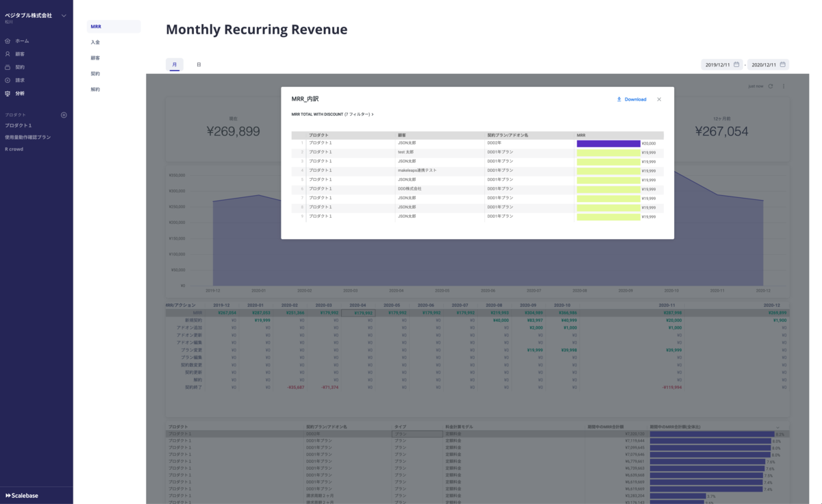The image size is (822, 504).
Task: Go to 顧客 in the dark sidebar
Action: [20, 54]
